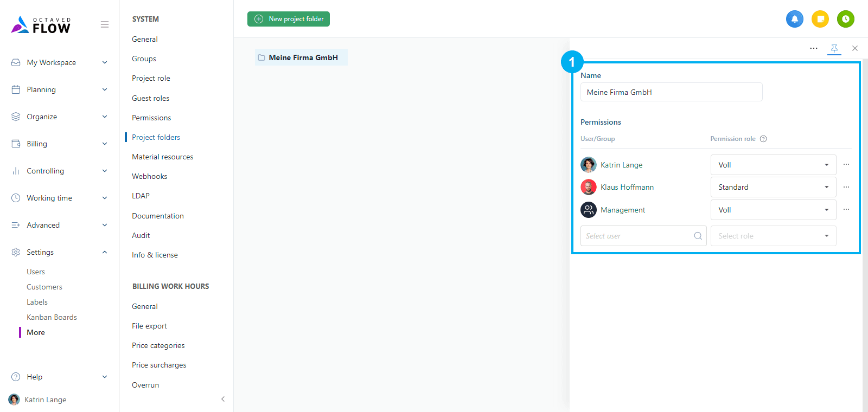This screenshot has width=868, height=412.
Task: Click the green time tracking clock icon
Action: point(845,19)
